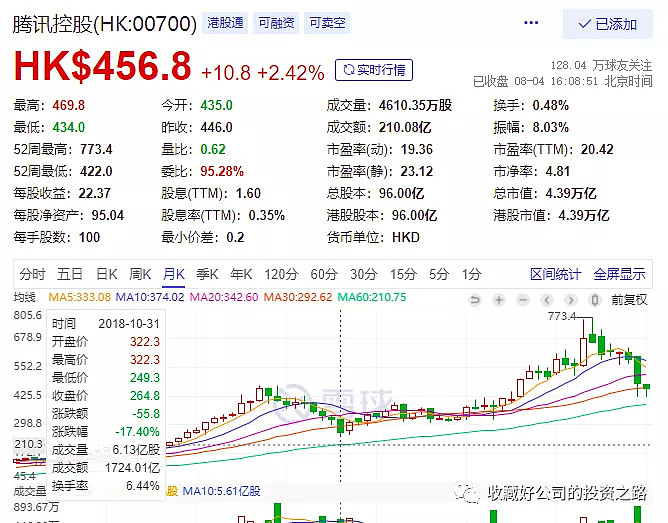Click the 可融资 tag

276,23
